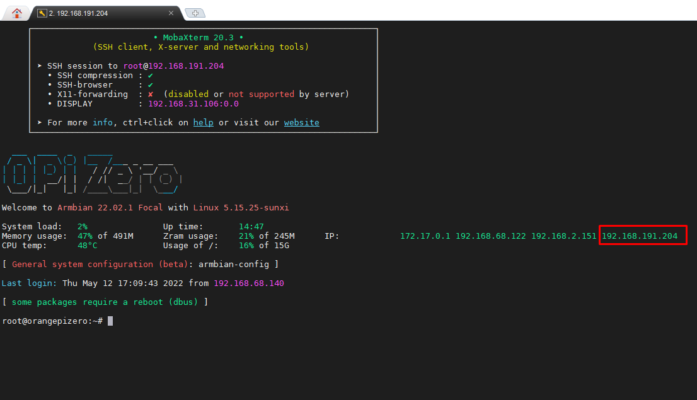
Task: Click the root@192.168.191.204 session address
Action: click(x=173, y=66)
